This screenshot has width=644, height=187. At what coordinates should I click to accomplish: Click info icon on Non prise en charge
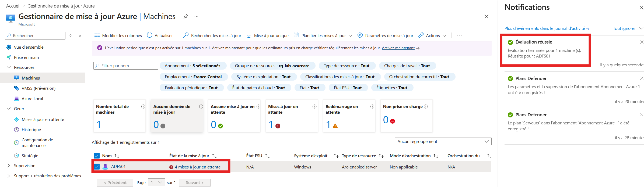click(426, 106)
